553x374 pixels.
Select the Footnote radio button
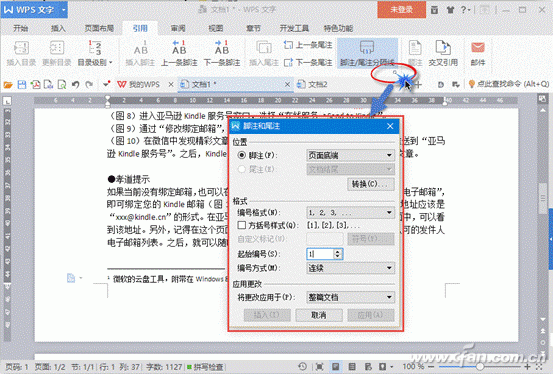pyautogui.click(x=242, y=155)
